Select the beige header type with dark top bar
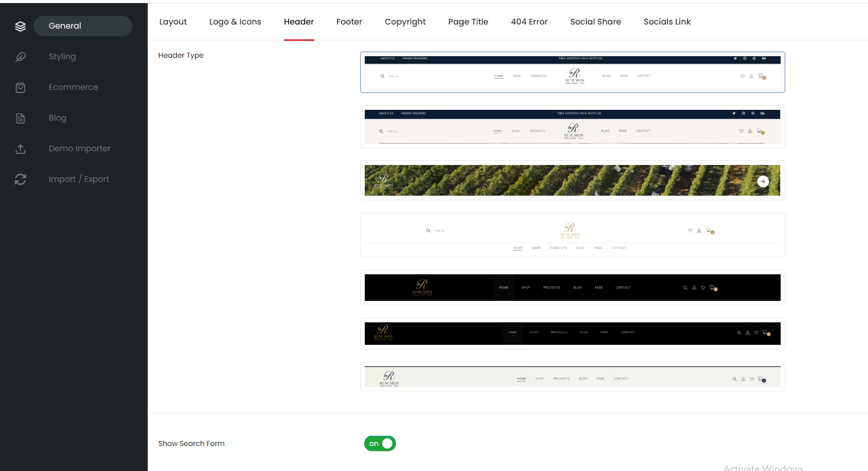 [x=572, y=127]
